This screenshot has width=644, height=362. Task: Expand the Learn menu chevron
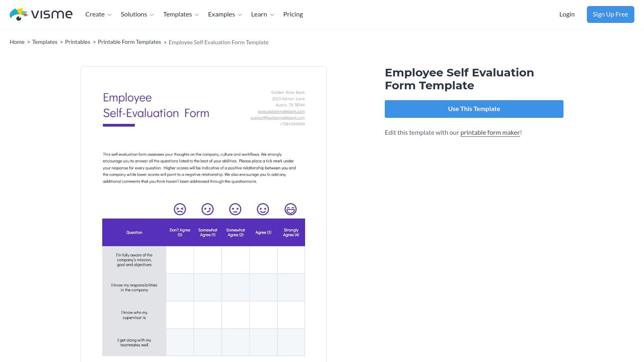point(272,15)
